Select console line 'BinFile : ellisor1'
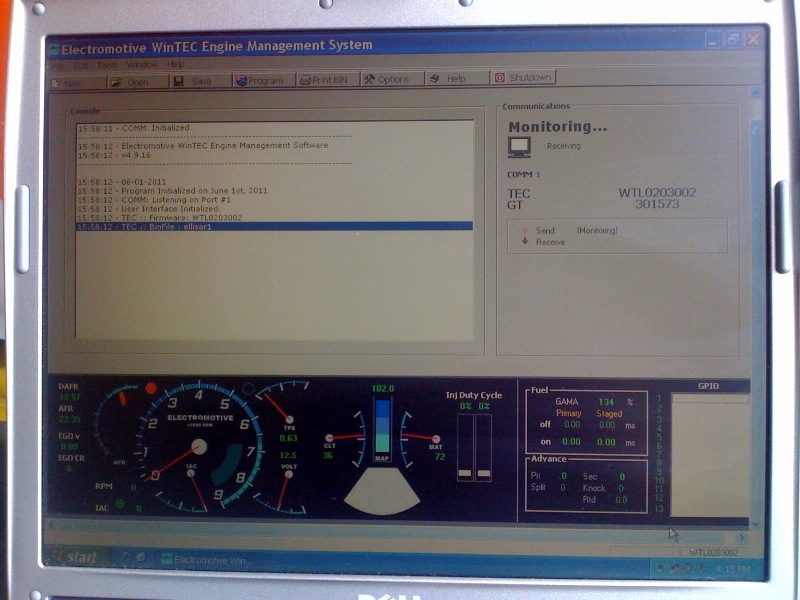This screenshot has width=800, height=600. [274, 227]
